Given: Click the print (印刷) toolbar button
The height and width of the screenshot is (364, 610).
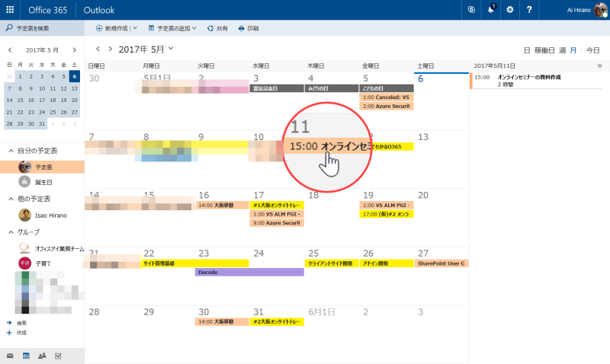Looking at the screenshot, I should click(x=249, y=28).
